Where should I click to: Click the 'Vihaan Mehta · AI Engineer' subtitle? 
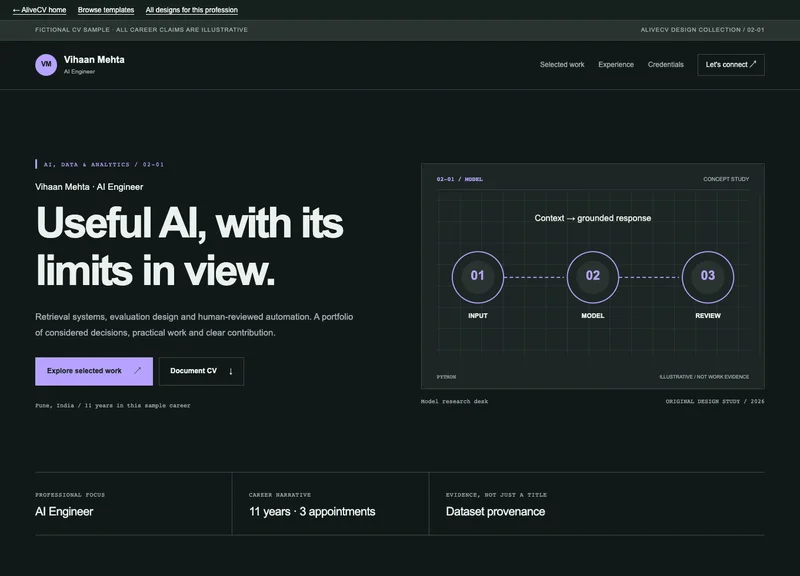[89, 187]
